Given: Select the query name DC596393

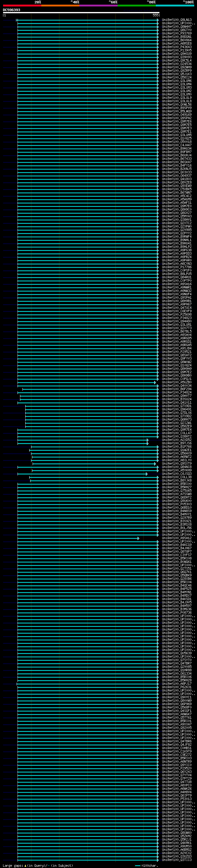Looking at the screenshot, I should [11, 10].
